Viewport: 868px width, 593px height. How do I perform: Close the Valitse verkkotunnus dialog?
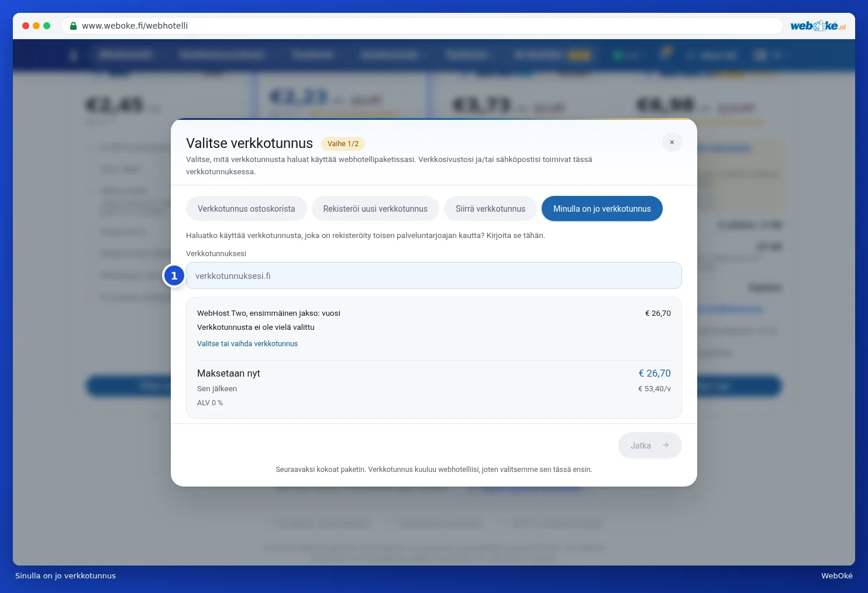pyautogui.click(x=672, y=142)
